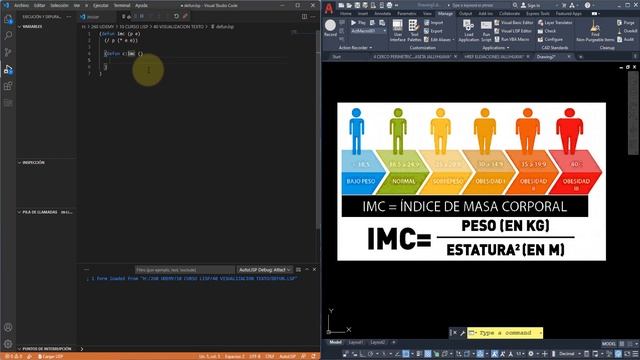Open User Interface customization in AutoCAD
The width and height of the screenshot is (640, 360).
(397, 31)
